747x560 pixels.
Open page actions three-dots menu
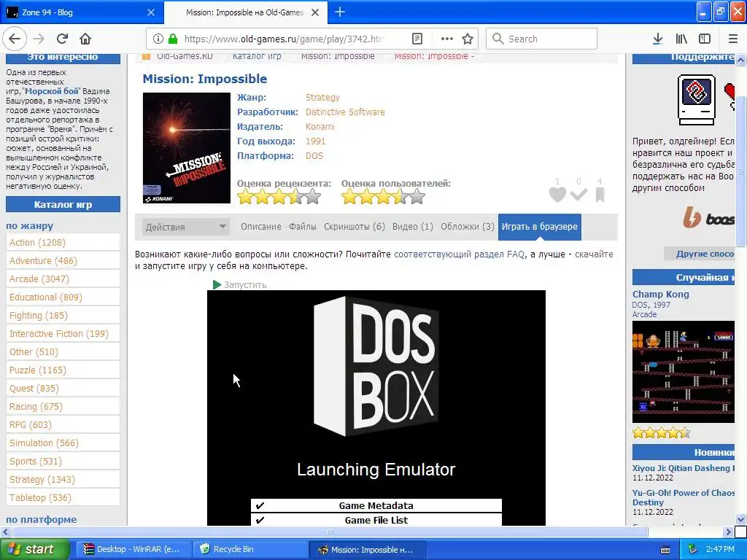pos(447,39)
